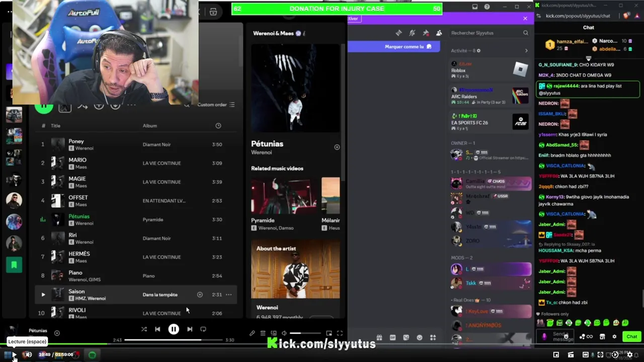644x362 pixels.
Task: Open Connect to a device icon
Action: [274, 333]
